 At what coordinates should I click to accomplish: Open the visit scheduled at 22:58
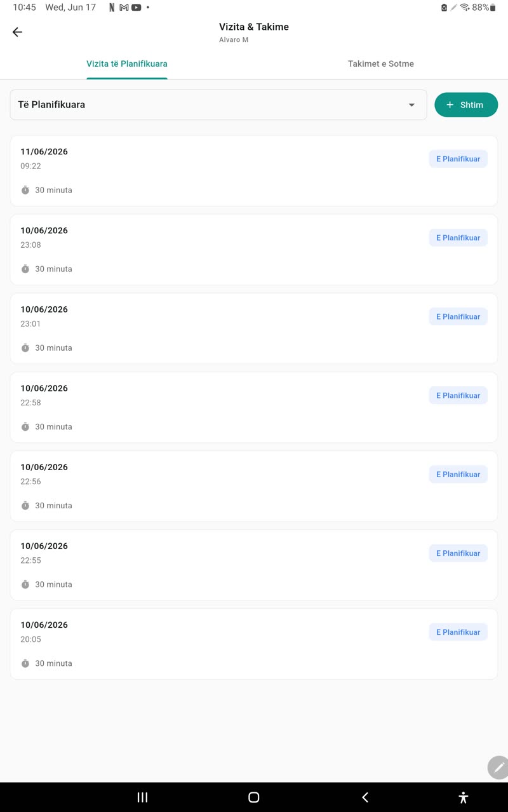254,407
